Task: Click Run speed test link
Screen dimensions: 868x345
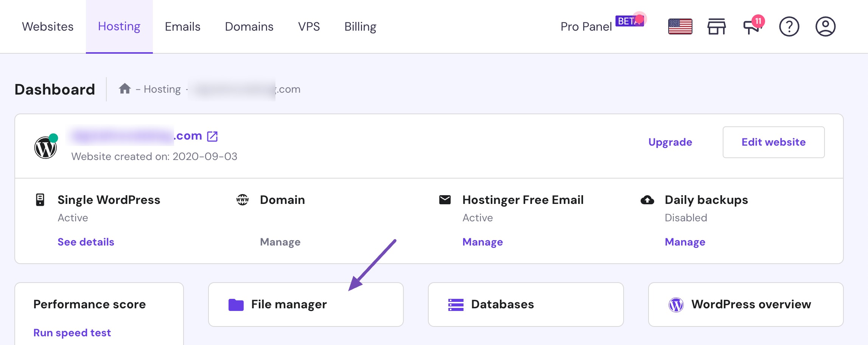Action: (72, 333)
